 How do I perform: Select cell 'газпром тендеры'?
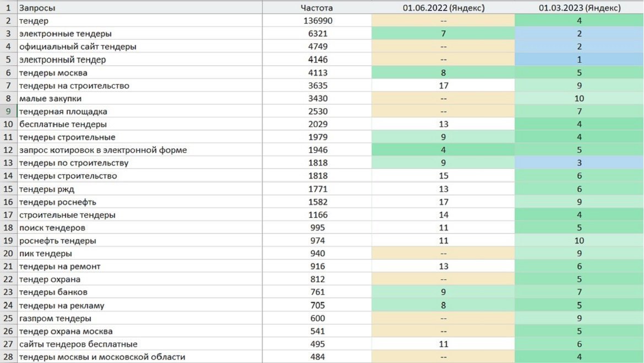pos(140,318)
